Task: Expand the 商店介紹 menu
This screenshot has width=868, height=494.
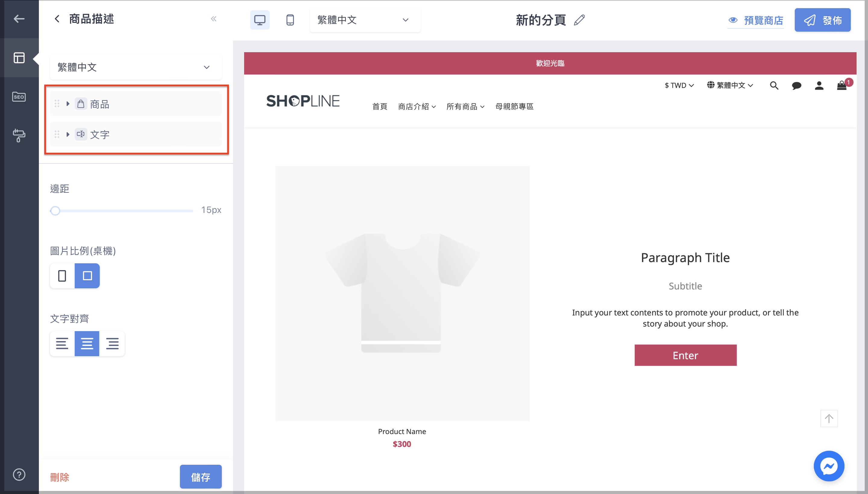Action: pos(417,106)
